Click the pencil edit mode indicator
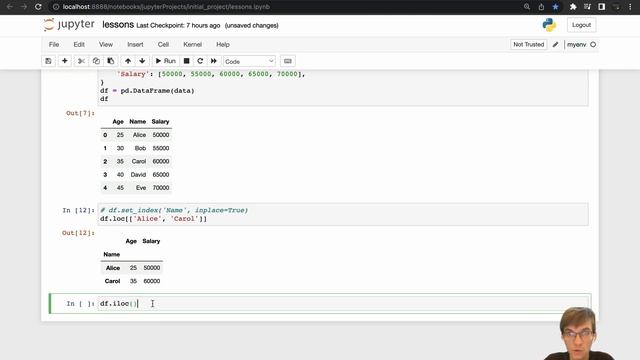This screenshot has height=360, width=640. click(556, 44)
